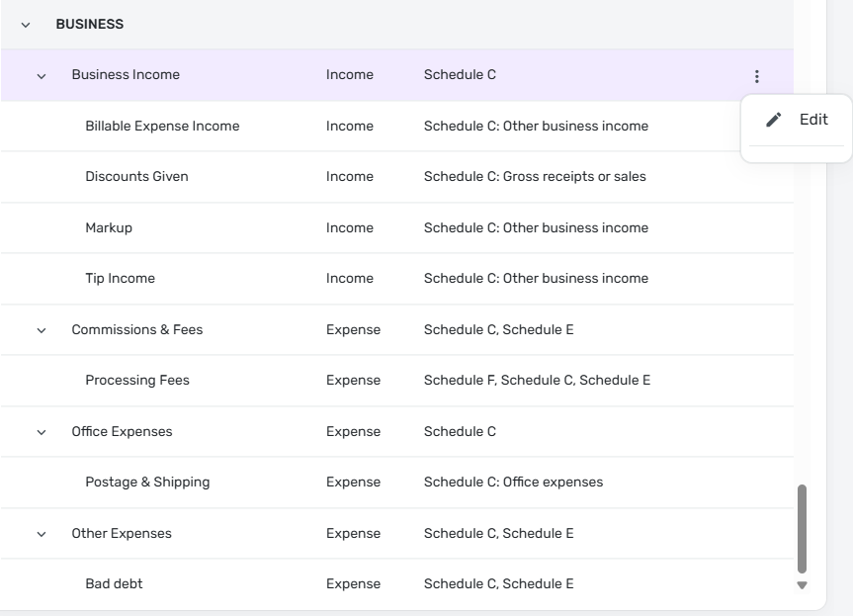The image size is (853, 616).
Task: Select the Processing Fees row
Action: tap(137, 381)
